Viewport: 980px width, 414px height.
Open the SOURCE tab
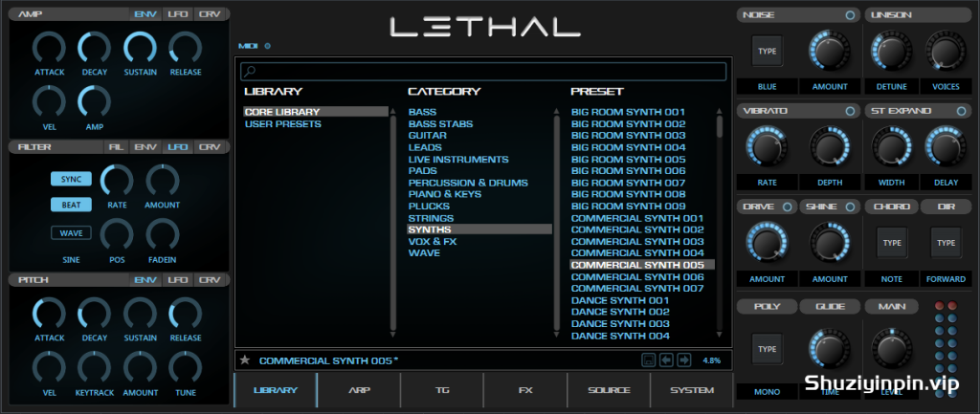[x=609, y=390]
